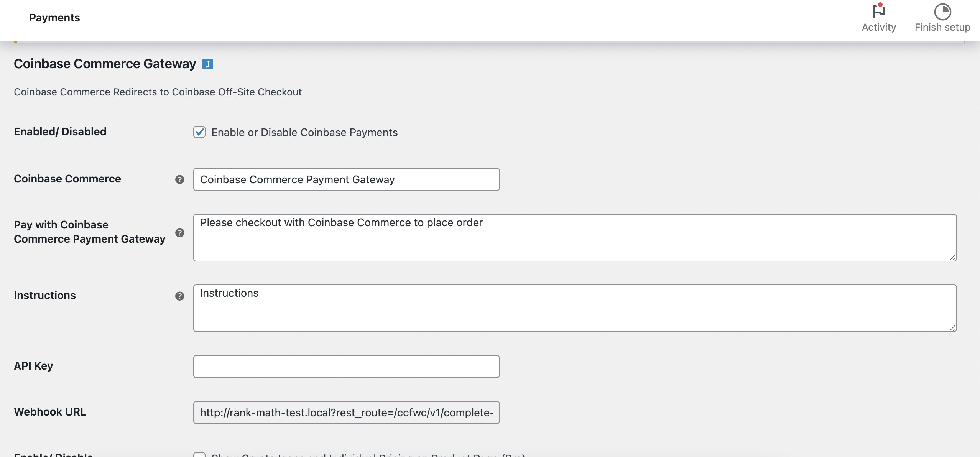Click the API Key label
Viewport: 980px width, 457px height.
coord(33,366)
